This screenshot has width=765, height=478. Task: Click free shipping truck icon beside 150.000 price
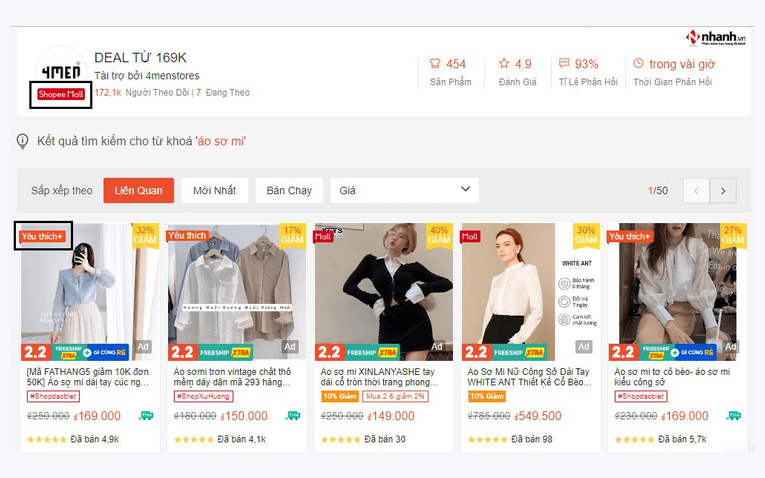point(293,416)
